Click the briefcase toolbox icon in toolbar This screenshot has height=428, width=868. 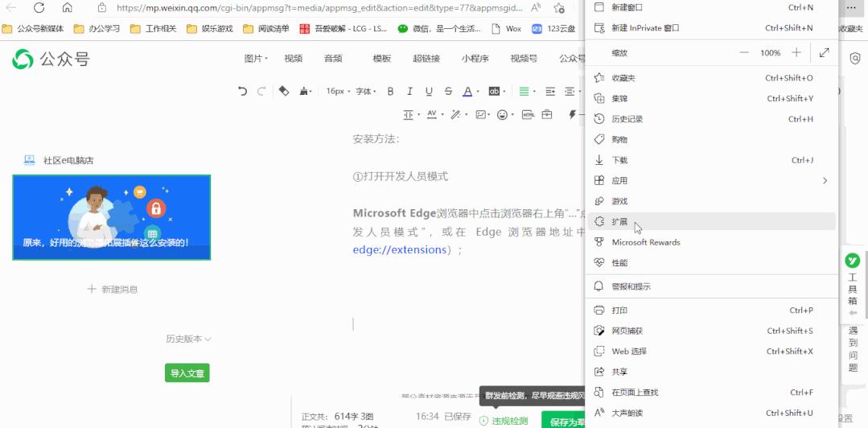[x=547, y=114]
